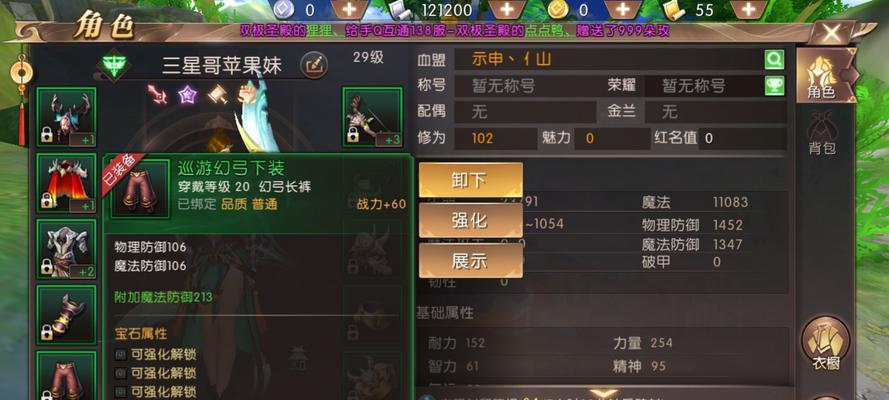This screenshot has width=889, height=400.
Task: Add gold coins with the third plus button
Action: pos(623,10)
